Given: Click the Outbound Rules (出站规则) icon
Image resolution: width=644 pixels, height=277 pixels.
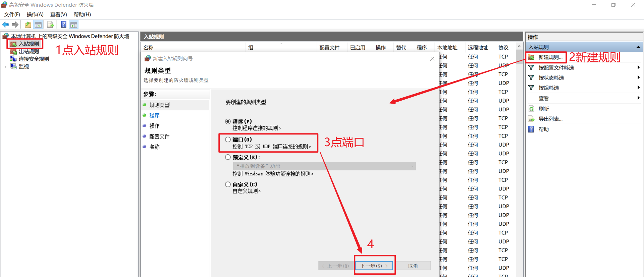Looking at the screenshot, I should [13, 51].
